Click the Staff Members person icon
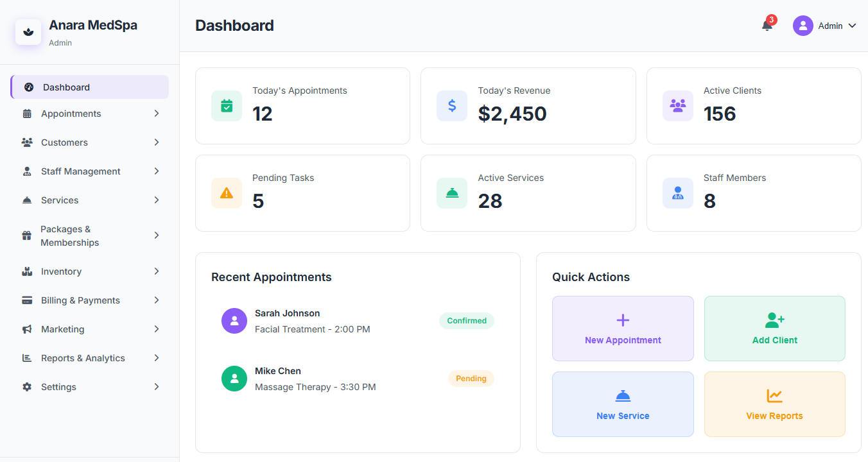The image size is (868, 462). [x=677, y=193]
